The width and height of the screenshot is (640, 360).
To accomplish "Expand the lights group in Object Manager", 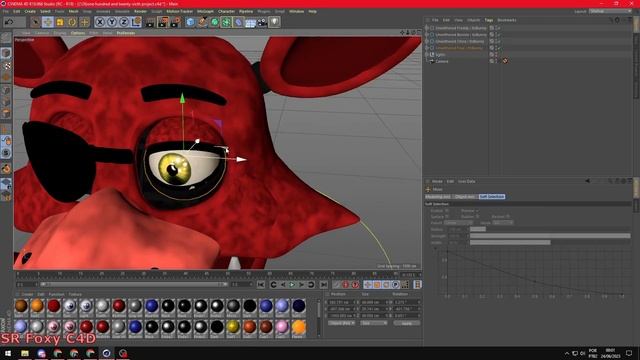I will [x=427, y=54].
